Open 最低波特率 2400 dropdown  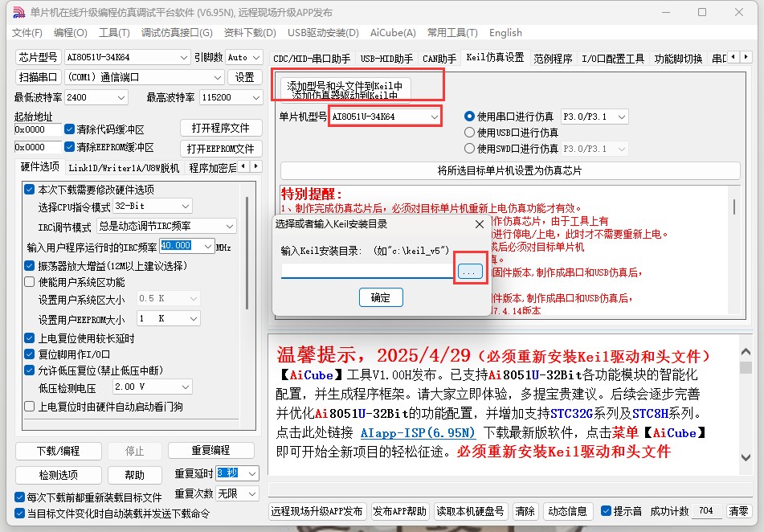point(96,97)
